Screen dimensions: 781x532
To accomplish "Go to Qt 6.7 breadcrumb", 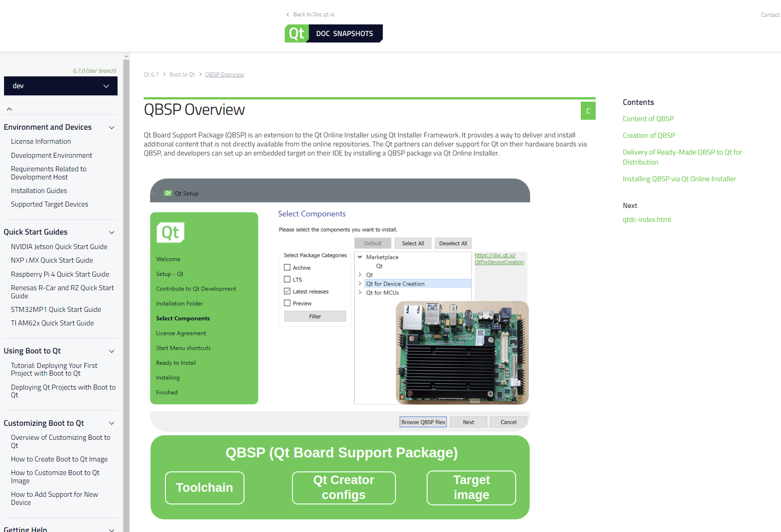I will point(151,75).
